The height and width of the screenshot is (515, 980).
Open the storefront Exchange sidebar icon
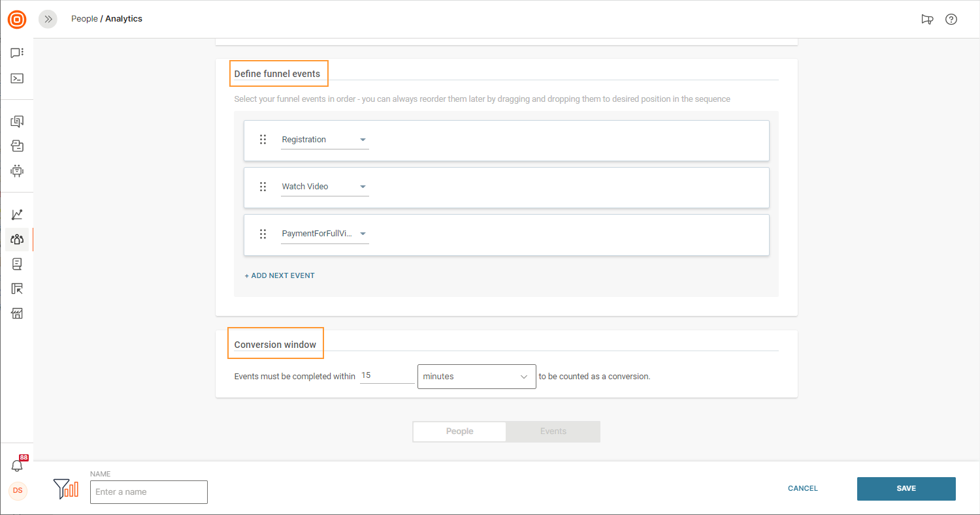click(17, 314)
